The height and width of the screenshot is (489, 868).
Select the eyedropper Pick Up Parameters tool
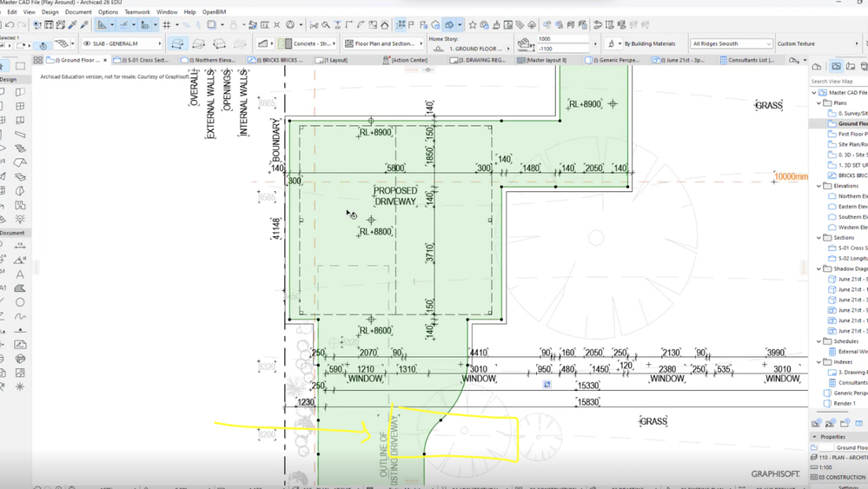pos(72,25)
